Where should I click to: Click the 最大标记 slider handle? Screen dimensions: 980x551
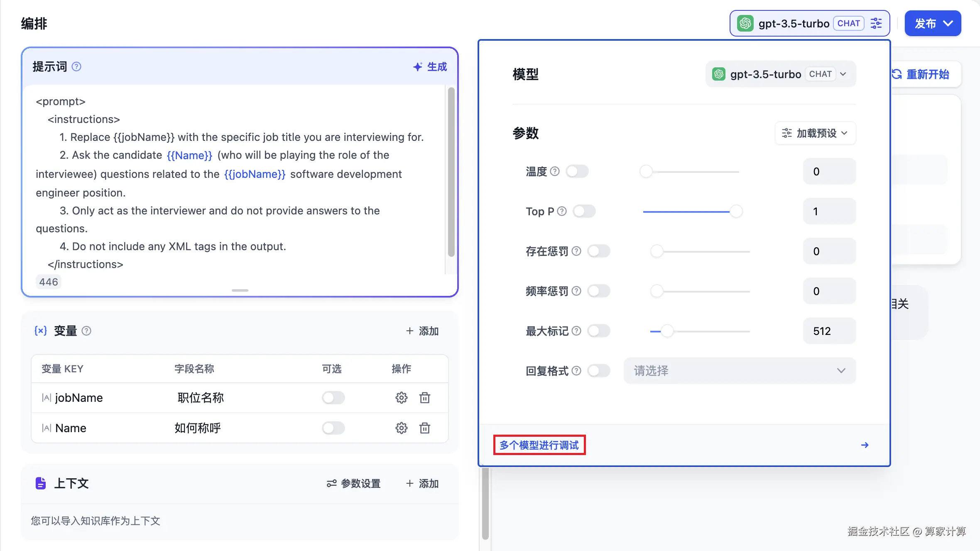pos(667,331)
